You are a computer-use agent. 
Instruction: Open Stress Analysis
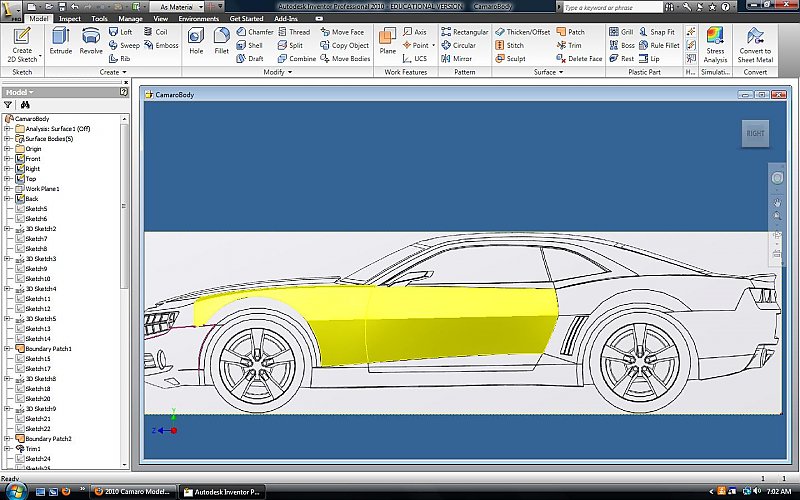[x=715, y=45]
